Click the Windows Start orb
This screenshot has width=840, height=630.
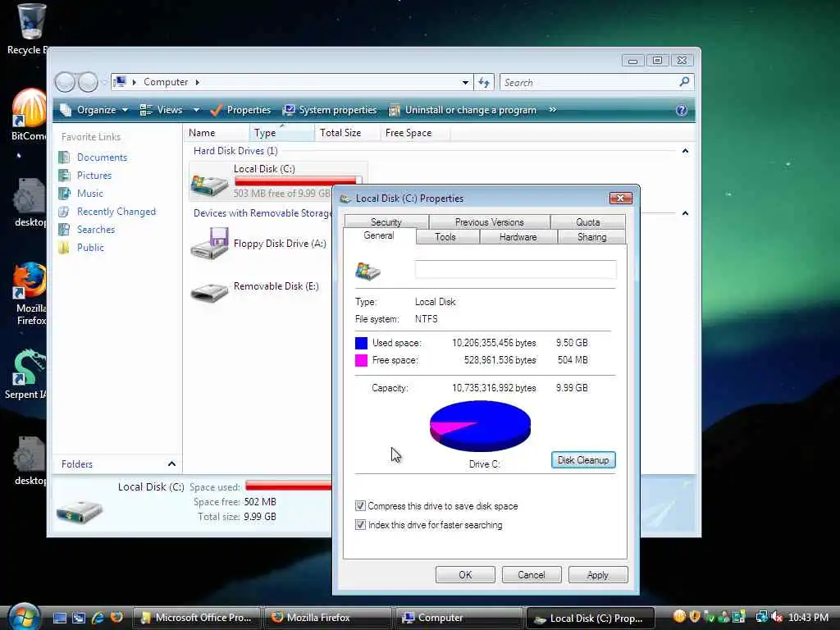24,617
